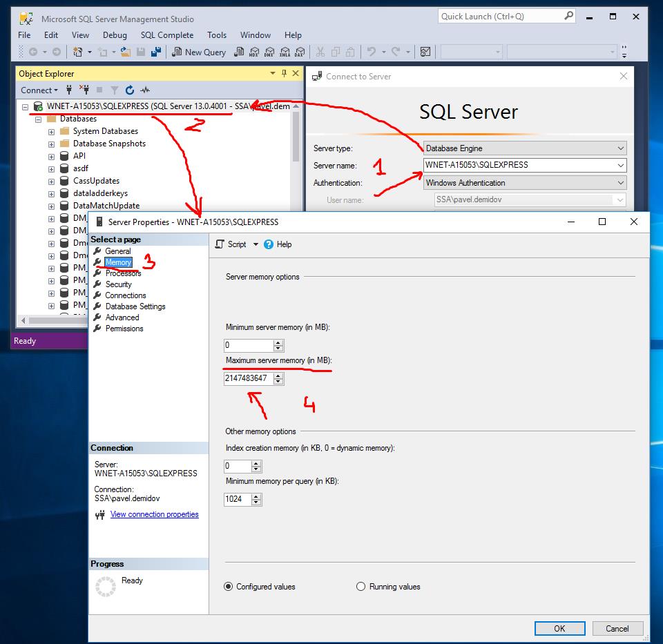Click the Undo arrow in toolbar
663x644 pixels.
372,52
